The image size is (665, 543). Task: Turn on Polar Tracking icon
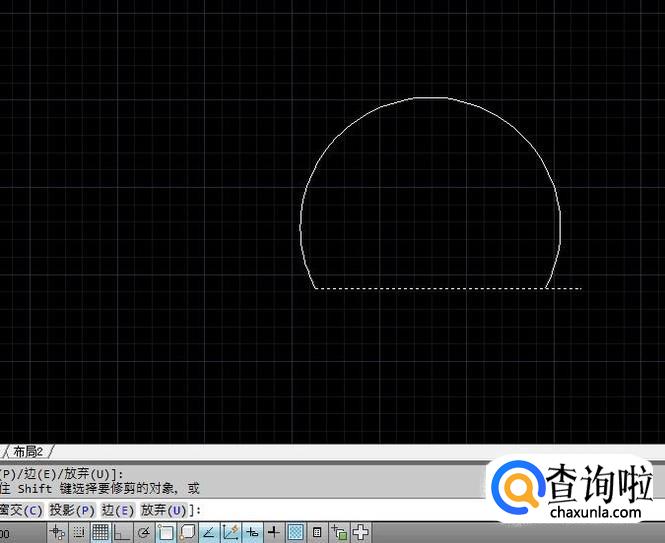(x=143, y=532)
